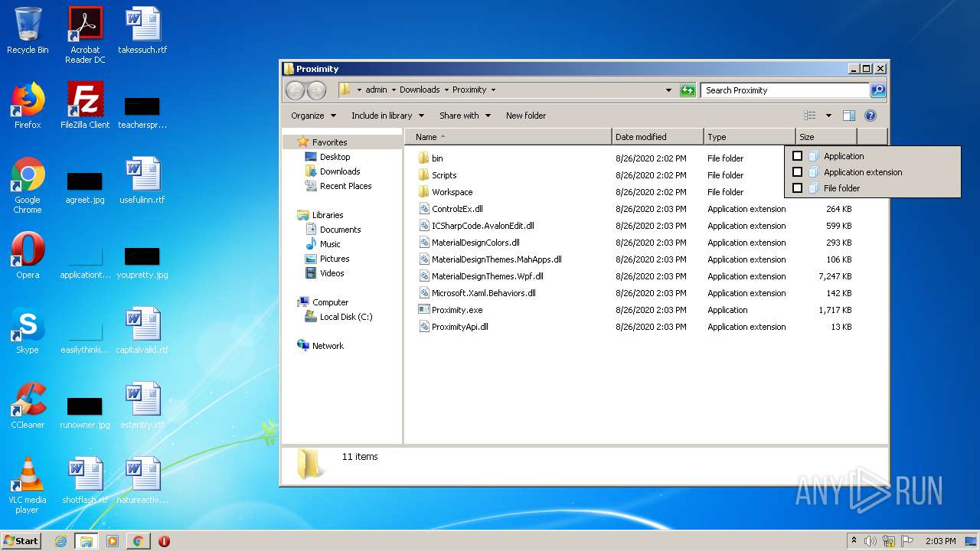Click the search magnifier icon
The image size is (980, 551).
[x=878, y=90]
